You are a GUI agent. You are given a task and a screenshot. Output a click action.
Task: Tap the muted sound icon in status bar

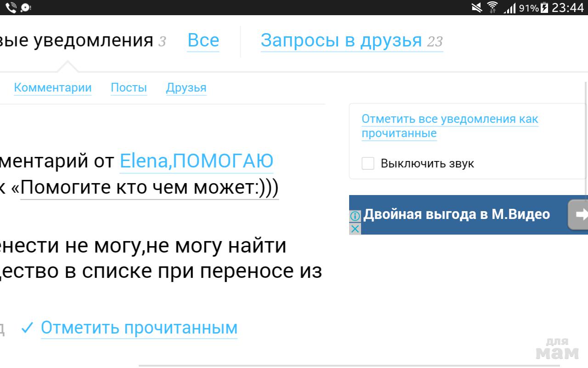(x=476, y=7)
